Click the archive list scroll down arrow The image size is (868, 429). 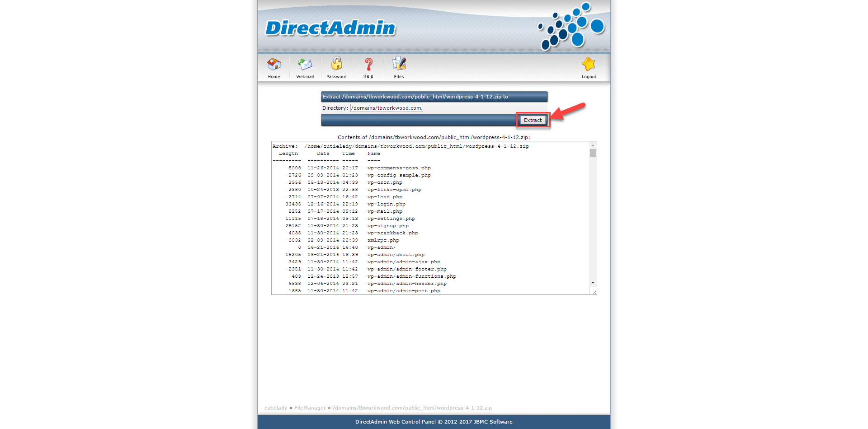point(593,283)
